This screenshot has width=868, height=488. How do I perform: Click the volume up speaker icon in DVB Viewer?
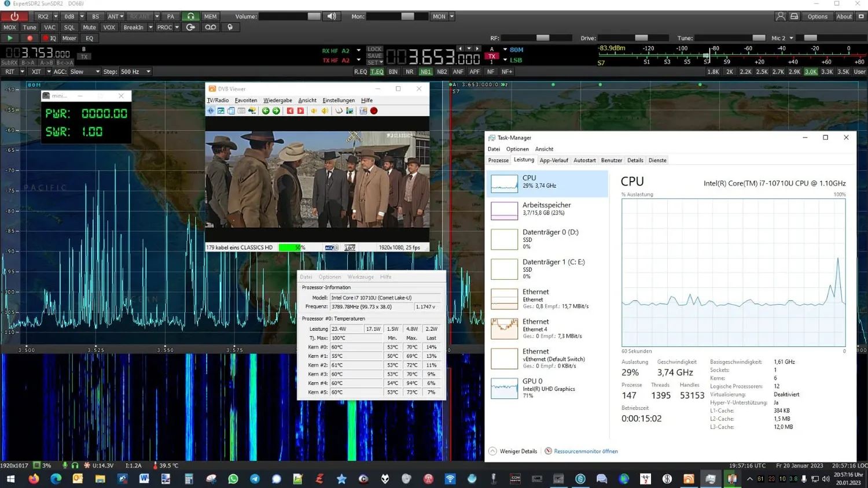click(x=325, y=111)
